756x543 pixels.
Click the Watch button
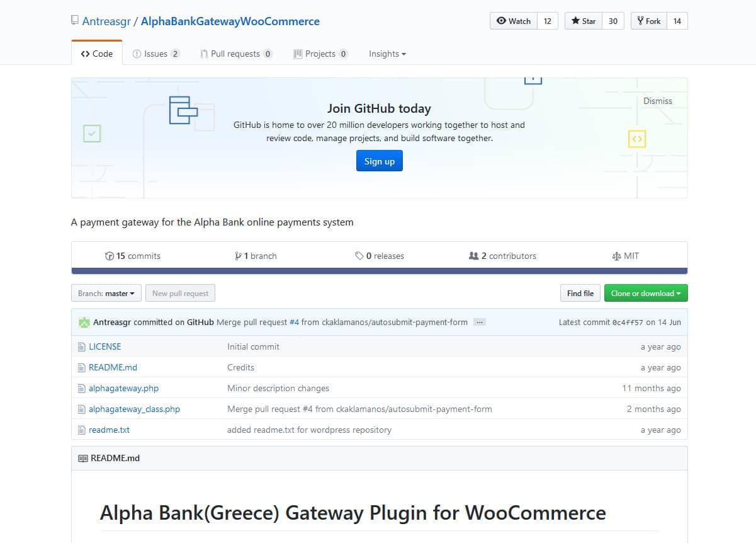tap(514, 21)
